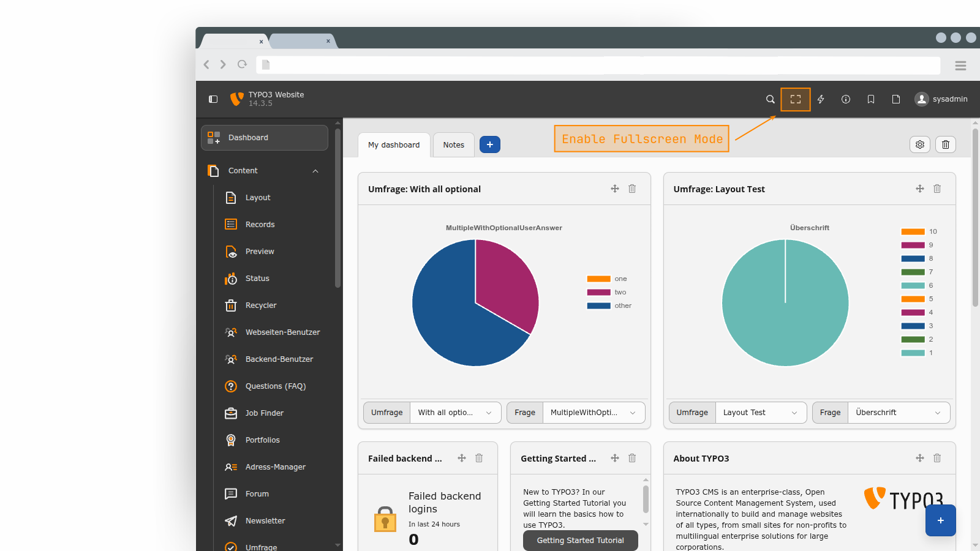Remove the 'Umfrage: With all optional' widget
The height and width of the screenshot is (551, 980).
click(x=632, y=189)
